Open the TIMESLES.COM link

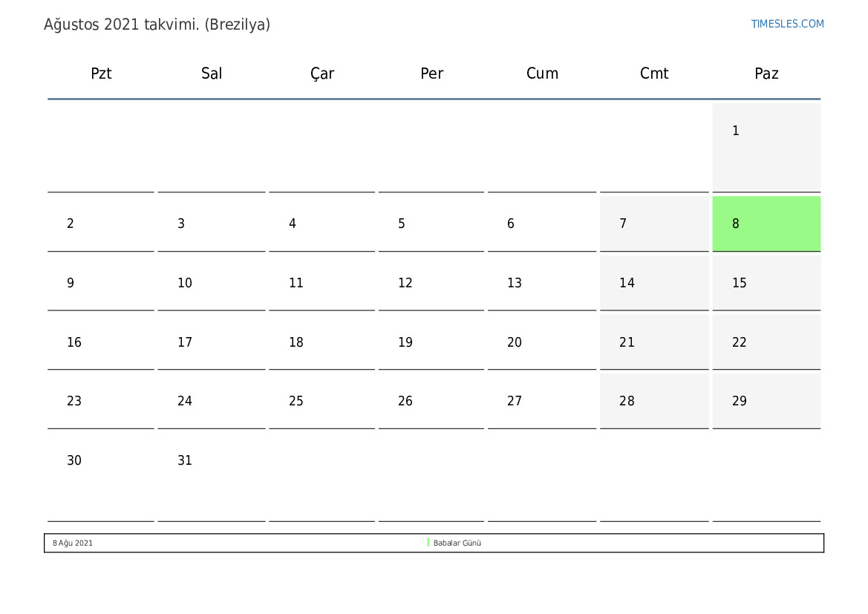[x=787, y=24]
